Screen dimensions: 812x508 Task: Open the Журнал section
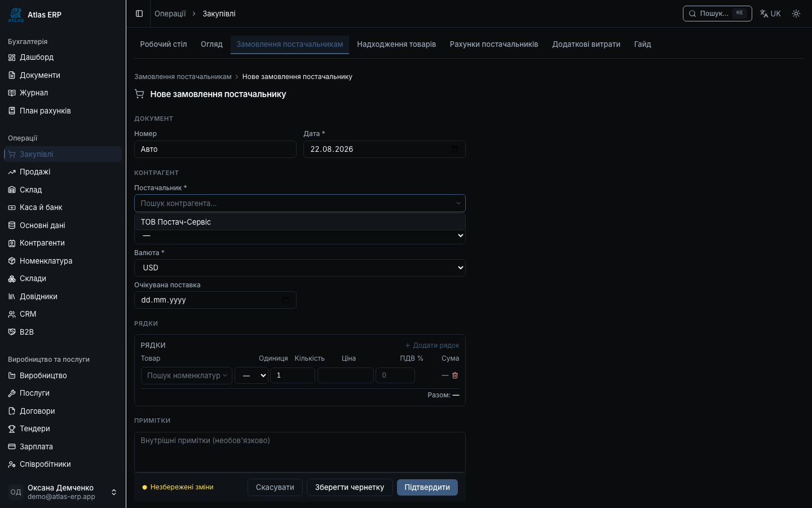[63, 93]
